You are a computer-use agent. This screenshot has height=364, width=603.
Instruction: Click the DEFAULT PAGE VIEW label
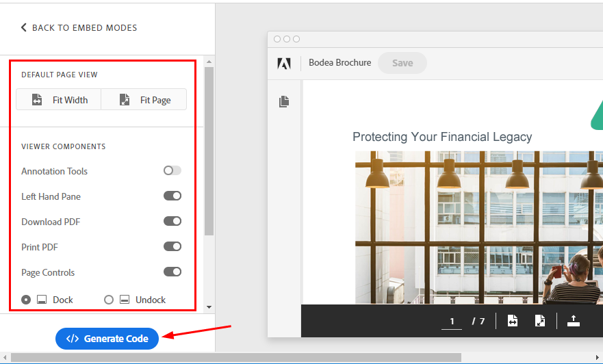[x=60, y=75]
